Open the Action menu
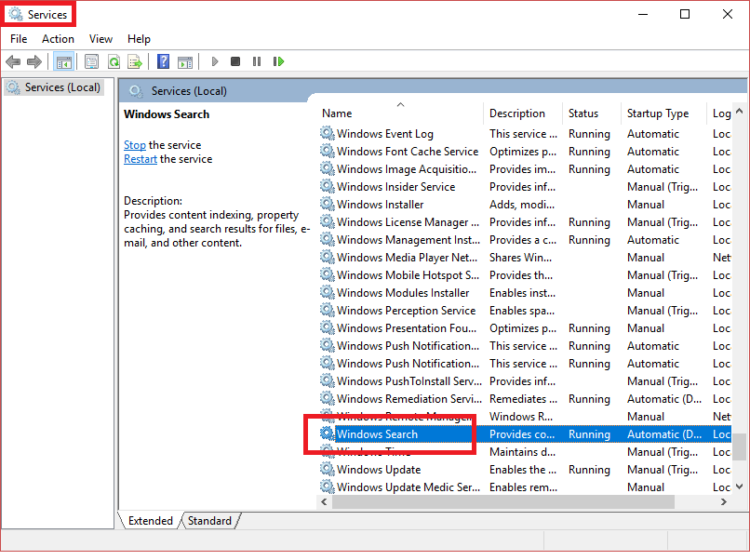750x560 pixels. tap(58, 39)
